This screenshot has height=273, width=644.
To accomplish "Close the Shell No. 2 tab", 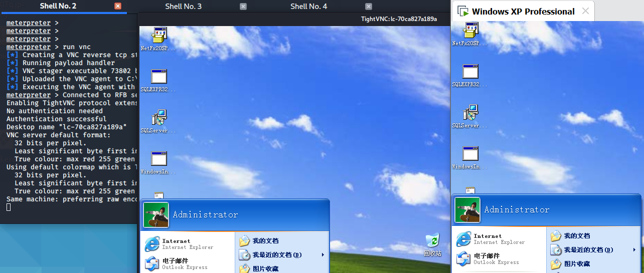I will [x=118, y=7].
